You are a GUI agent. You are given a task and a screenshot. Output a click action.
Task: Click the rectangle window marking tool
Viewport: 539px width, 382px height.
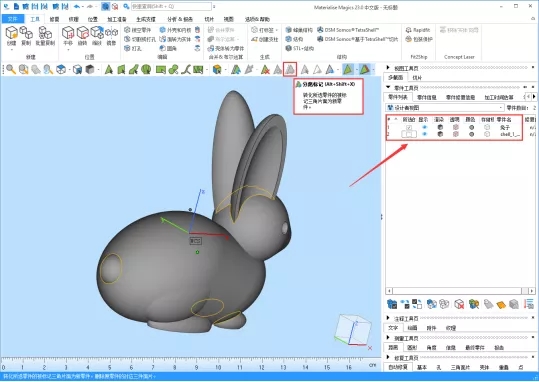(161, 69)
